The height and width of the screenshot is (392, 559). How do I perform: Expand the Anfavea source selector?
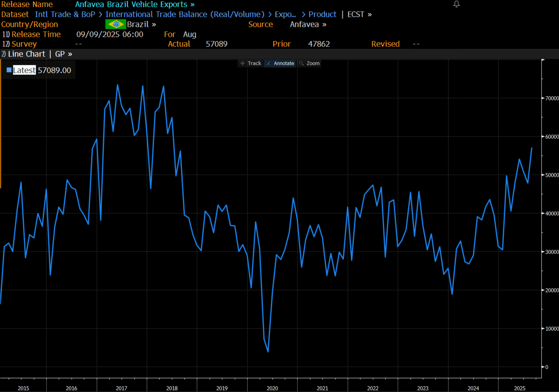click(308, 24)
